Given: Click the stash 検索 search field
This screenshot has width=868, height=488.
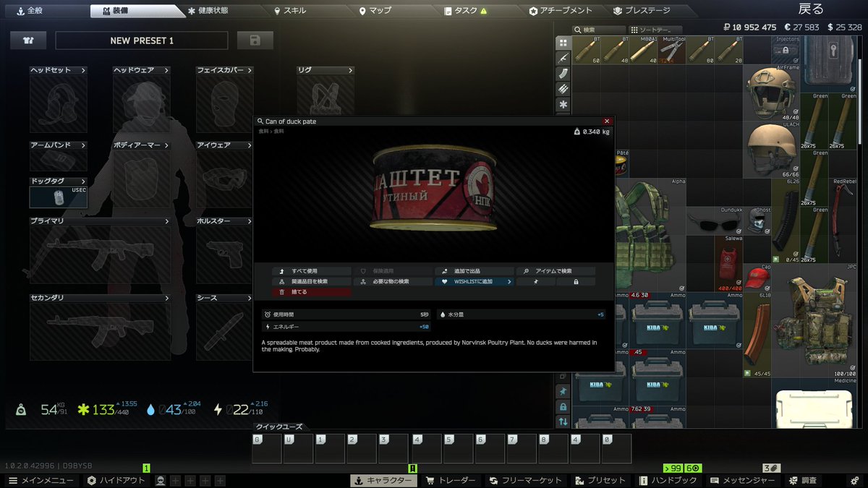Looking at the screenshot, I should point(600,30).
